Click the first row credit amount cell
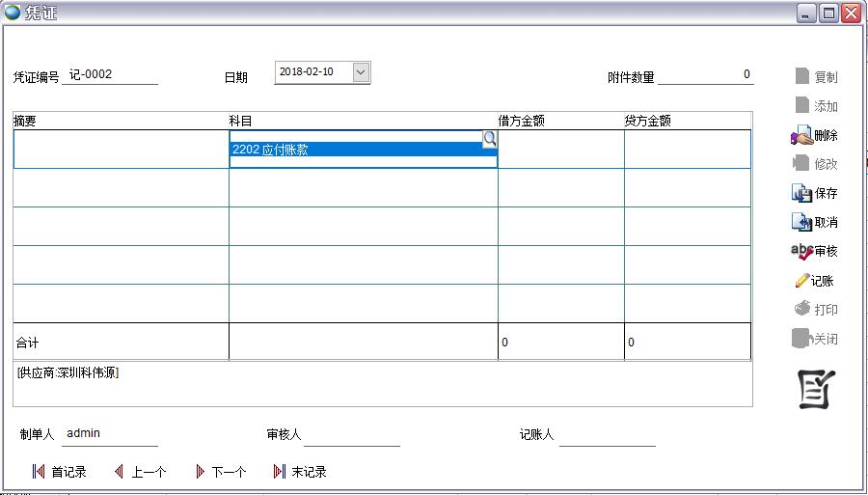Image resolution: width=868 pixels, height=495 pixels. pyautogui.click(x=687, y=150)
